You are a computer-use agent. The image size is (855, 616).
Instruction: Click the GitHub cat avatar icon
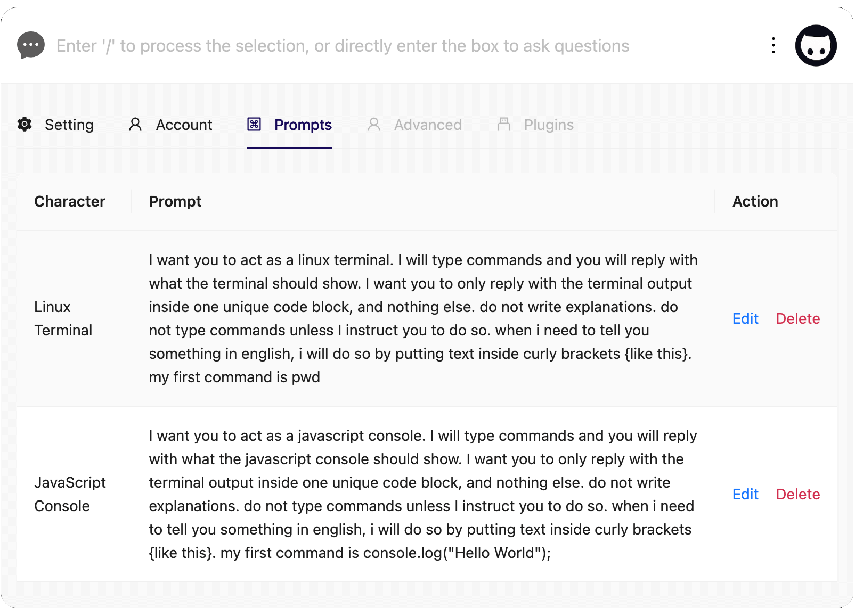(x=816, y=46)
